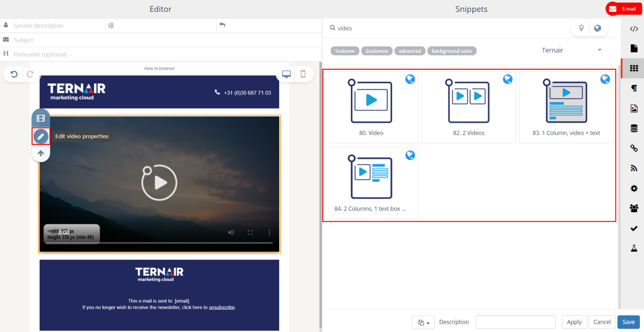The image size is (644, 332).
Task: Switch to mobile preview icon
Action: point(303,74)
